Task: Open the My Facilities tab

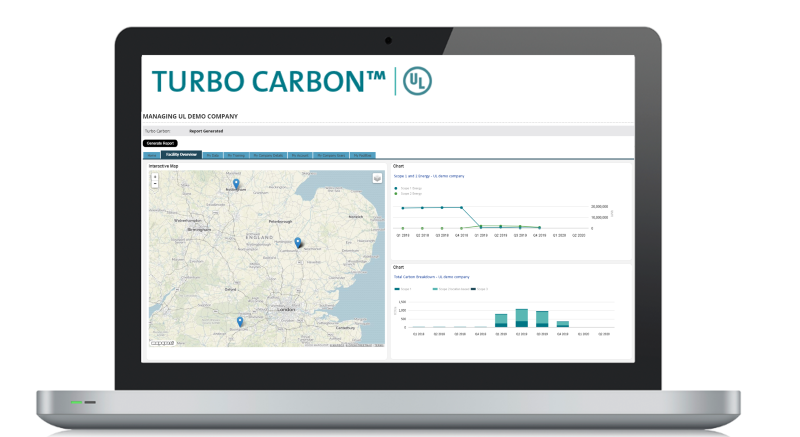Action: tap(363, 156)
